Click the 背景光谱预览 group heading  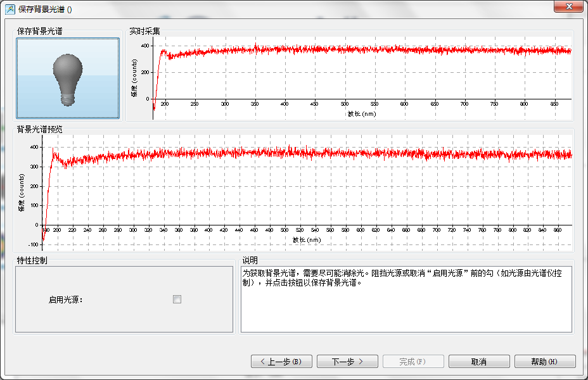click(x=40, y=129)
